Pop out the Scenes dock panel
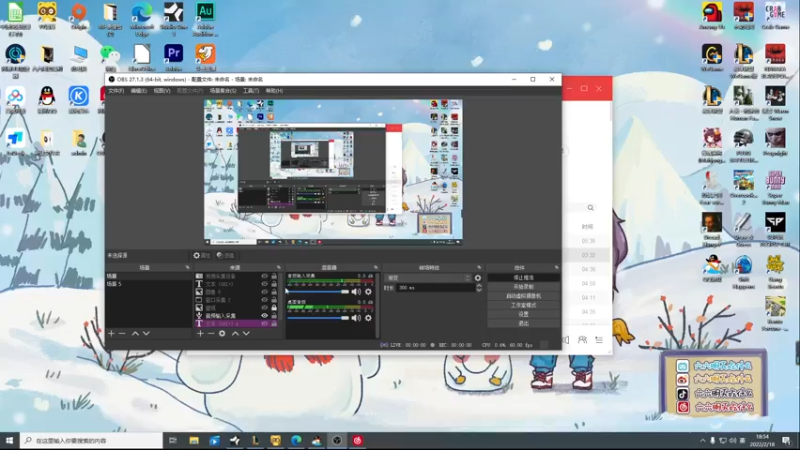 click(187, 267)
